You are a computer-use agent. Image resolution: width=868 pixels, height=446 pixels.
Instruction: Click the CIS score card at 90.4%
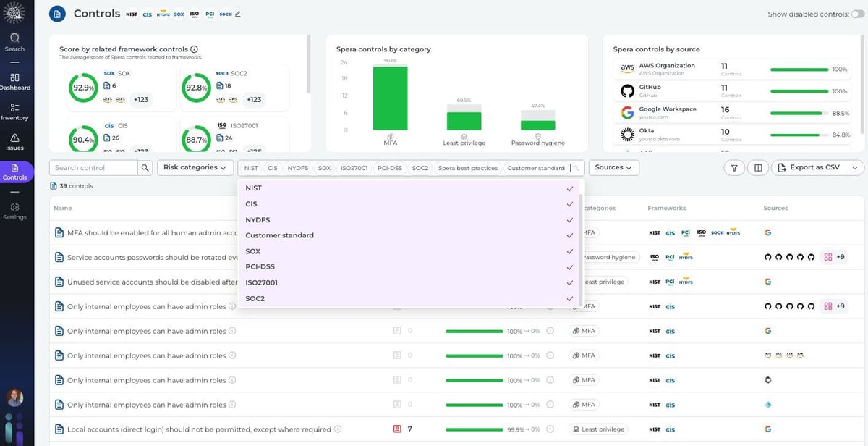coord(121,135)
